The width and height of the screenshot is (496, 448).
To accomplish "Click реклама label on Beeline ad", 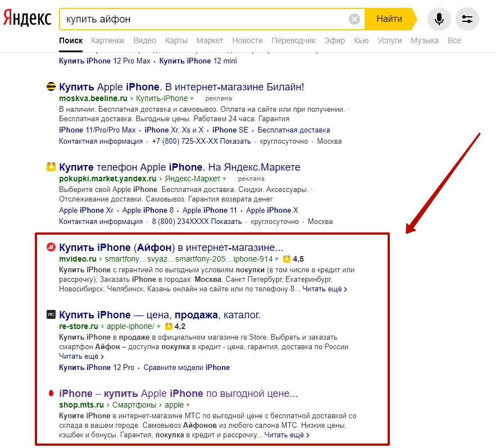I will [x=219, y=98].
